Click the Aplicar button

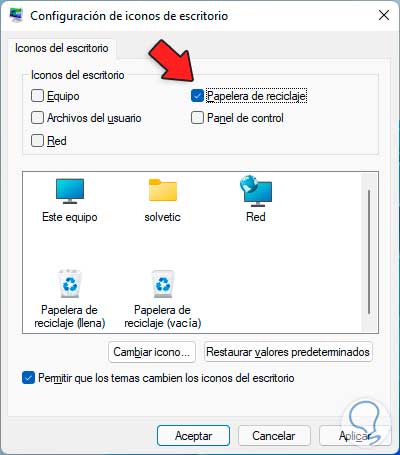(x=355, y=436)
